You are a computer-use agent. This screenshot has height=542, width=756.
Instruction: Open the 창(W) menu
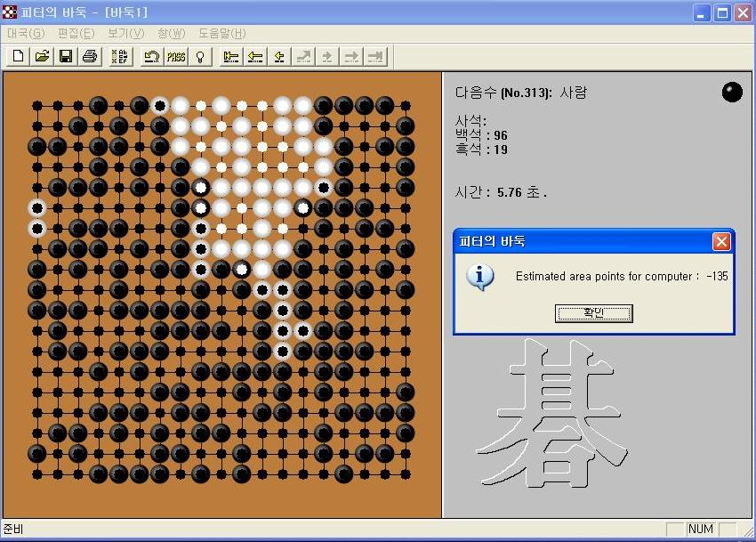(172, 33)
